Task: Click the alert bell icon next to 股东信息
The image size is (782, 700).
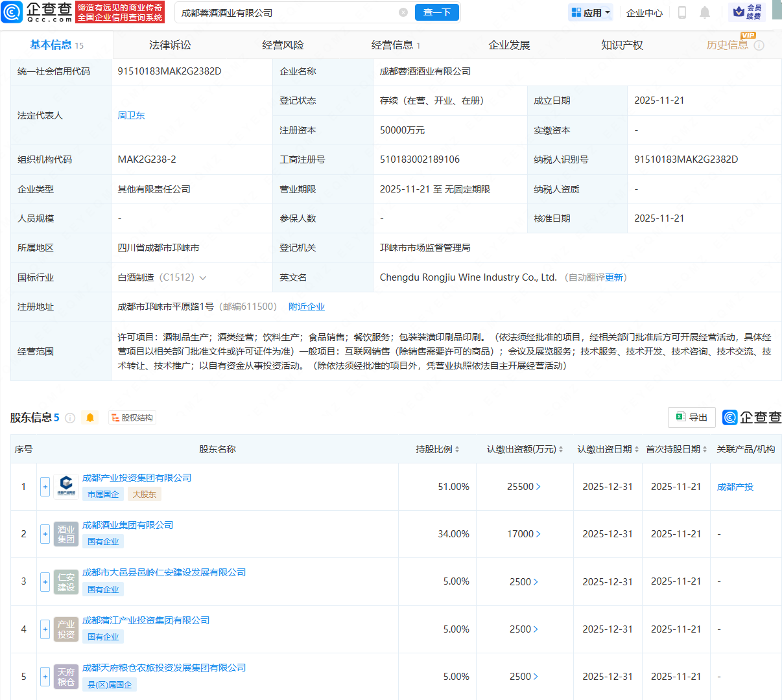Action: [90, 417]
